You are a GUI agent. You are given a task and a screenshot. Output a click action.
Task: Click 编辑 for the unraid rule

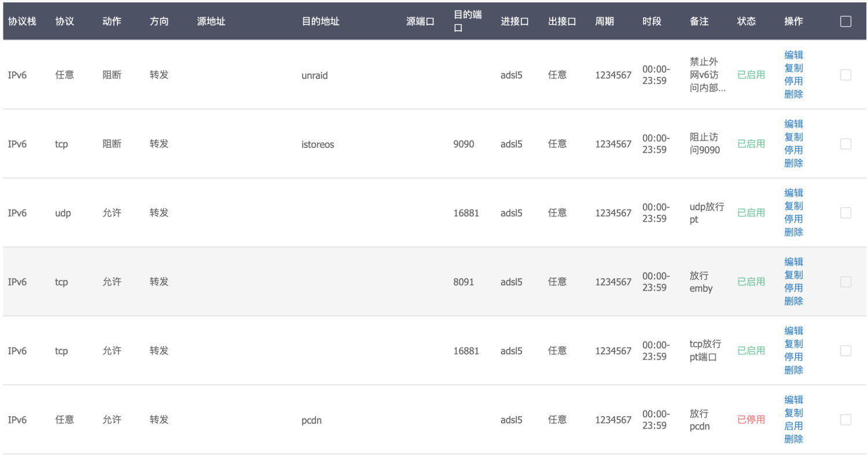coord(793,55)
